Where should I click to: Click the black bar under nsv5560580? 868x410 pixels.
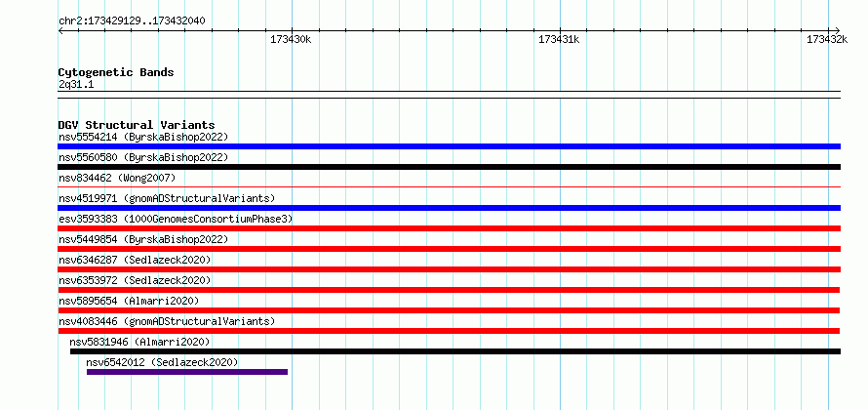449,167
